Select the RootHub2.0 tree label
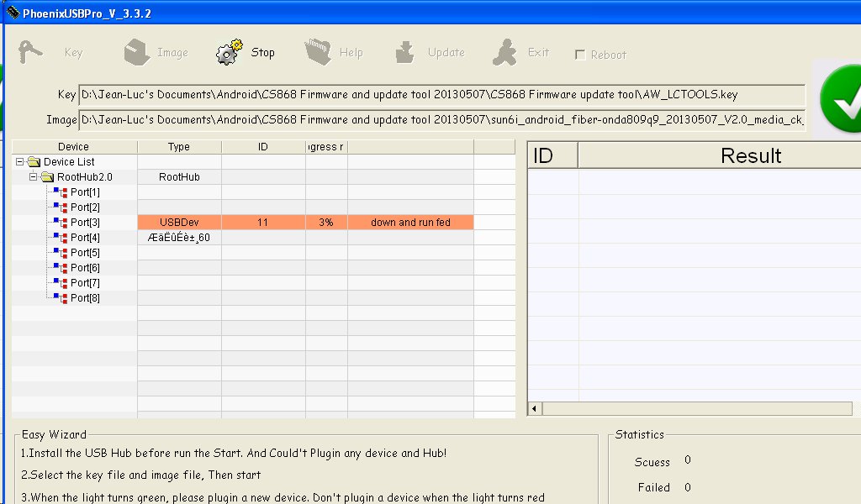 point(85,176)
